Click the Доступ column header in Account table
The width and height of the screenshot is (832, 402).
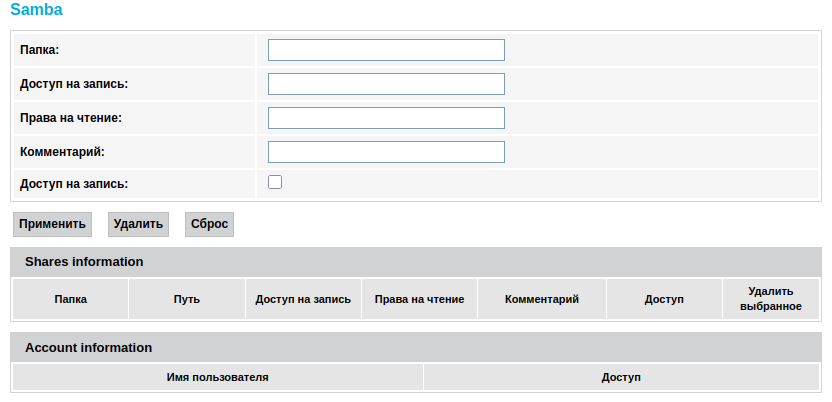click(621, 377)
